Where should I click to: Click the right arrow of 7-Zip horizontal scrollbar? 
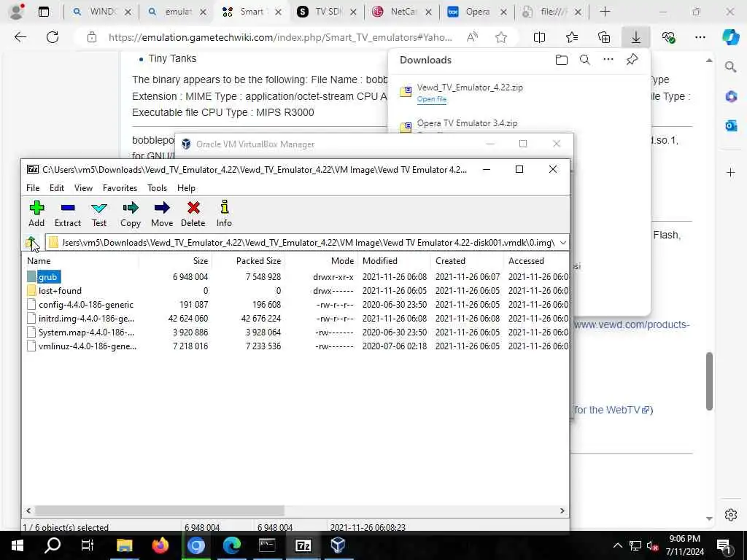pyautogui.click(x=562, y=510)
